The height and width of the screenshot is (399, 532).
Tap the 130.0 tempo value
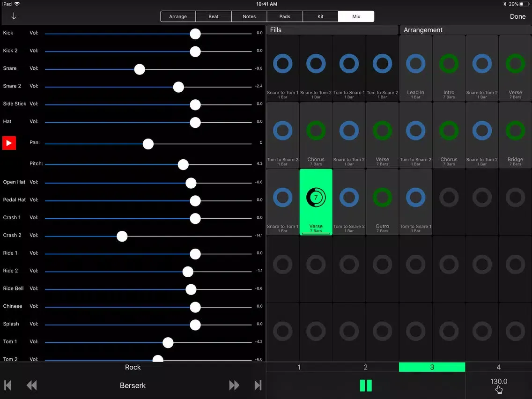[x=499, y=381]
